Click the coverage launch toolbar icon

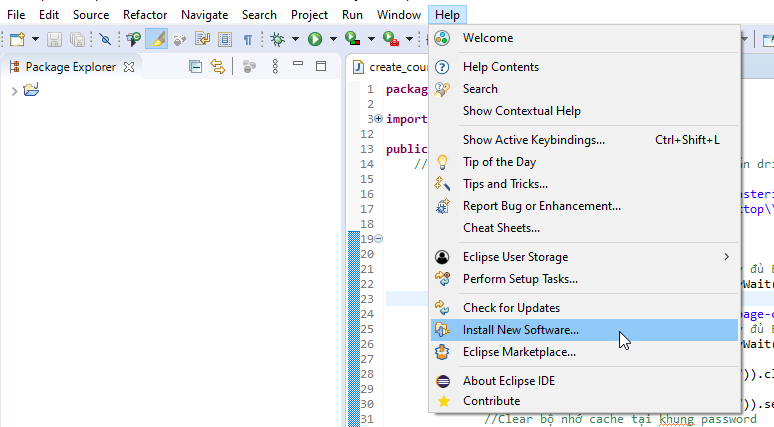(133, 39)
